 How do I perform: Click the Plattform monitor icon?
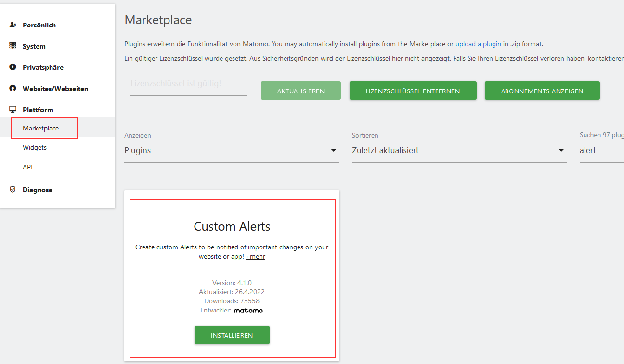point(13,109)
